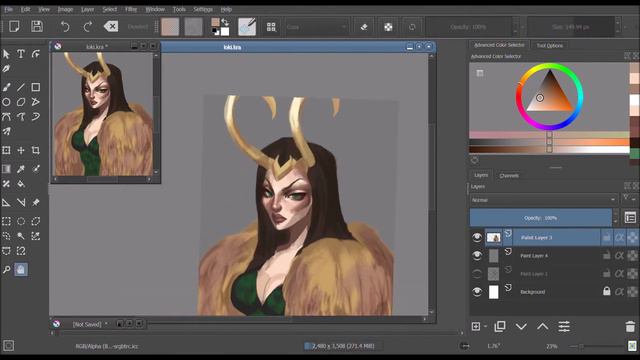Swap foreground and background colors

click(x=225, y=22)
